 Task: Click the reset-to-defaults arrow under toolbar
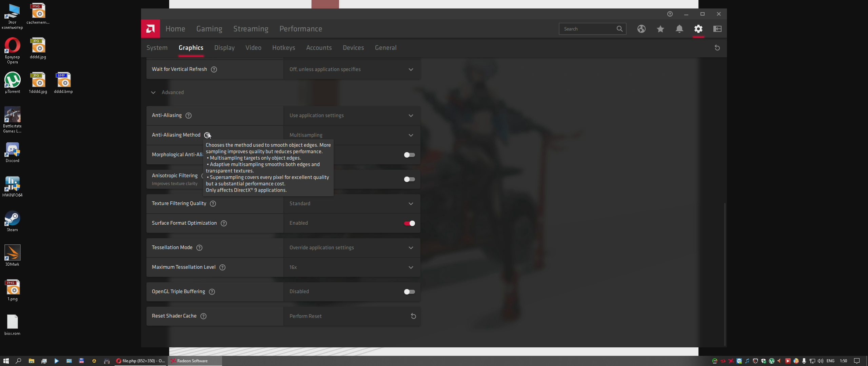tap(717, 48)
